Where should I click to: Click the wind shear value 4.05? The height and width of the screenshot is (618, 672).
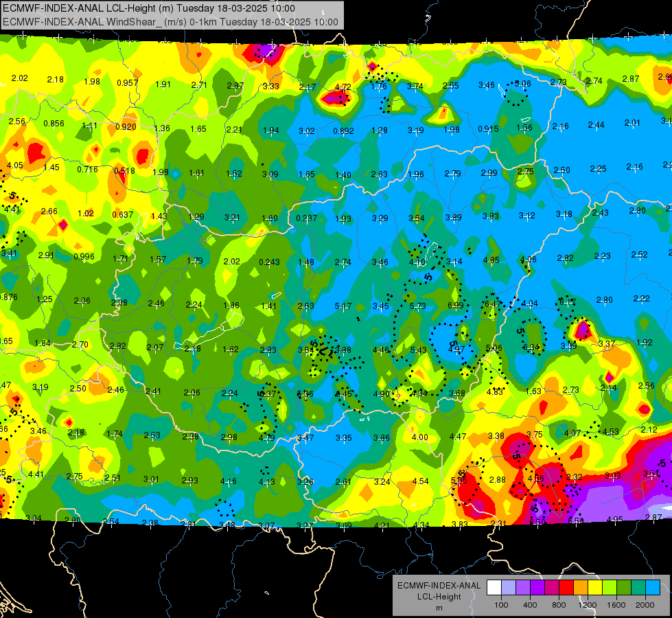click(x=15, y=165)
